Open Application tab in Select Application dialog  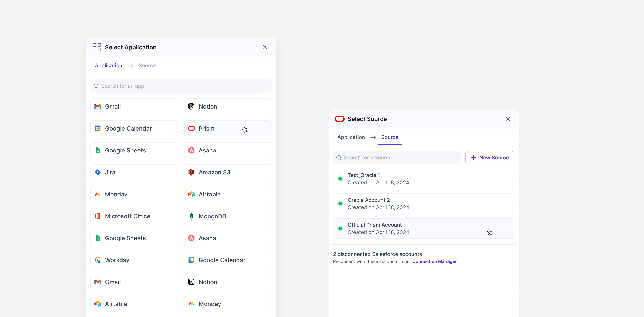coord(108,65)
